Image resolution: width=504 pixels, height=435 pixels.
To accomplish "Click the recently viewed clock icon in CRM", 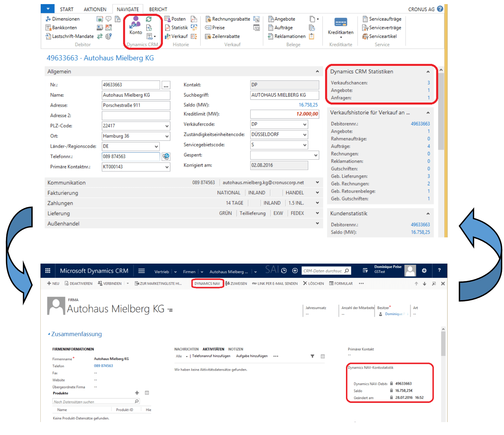I will (284, 271).
